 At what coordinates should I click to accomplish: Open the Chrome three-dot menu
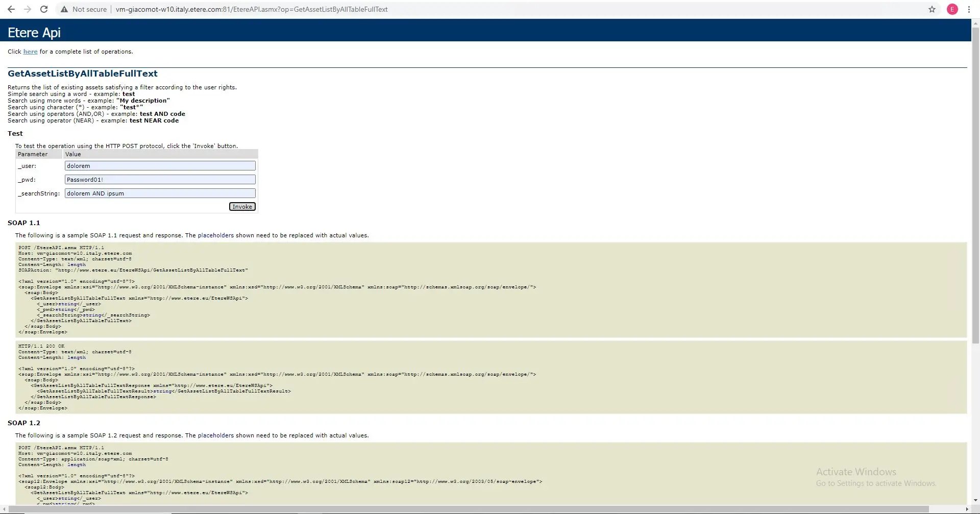coord(969,9)
